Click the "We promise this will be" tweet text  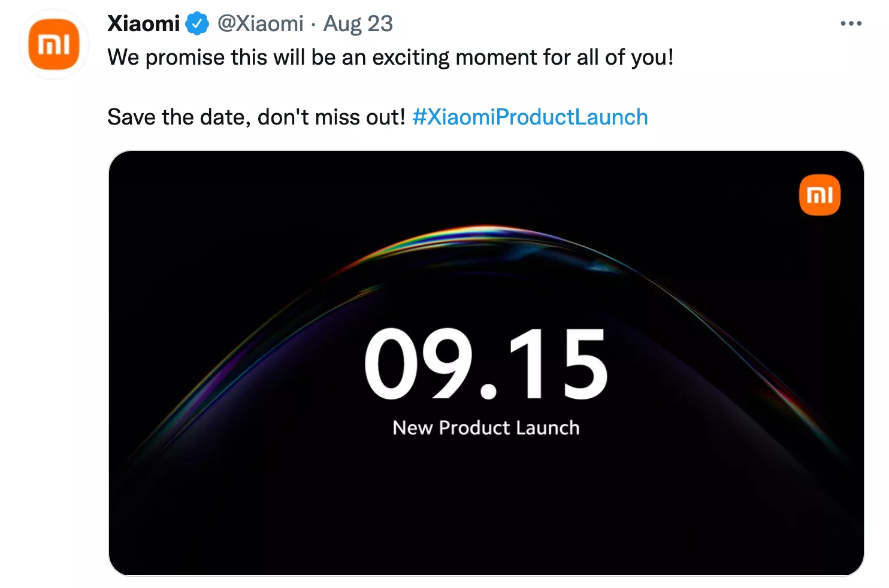click(222, 57)
